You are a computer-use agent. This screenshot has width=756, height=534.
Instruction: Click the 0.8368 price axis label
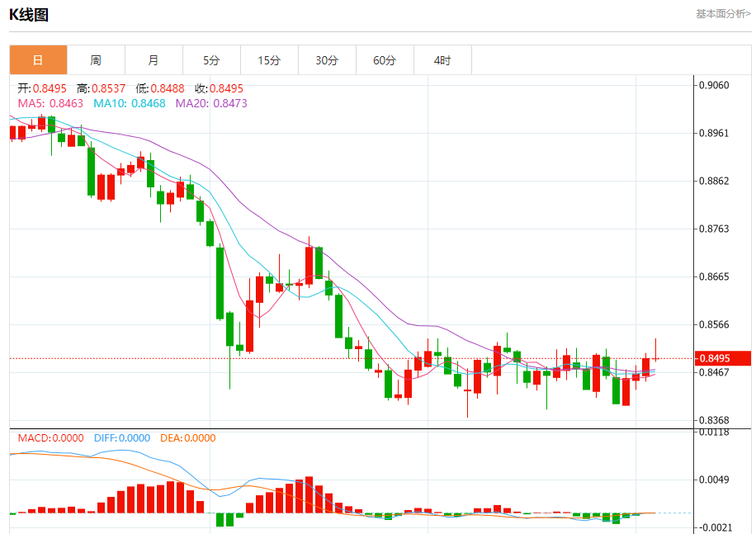tap(714, 420)
